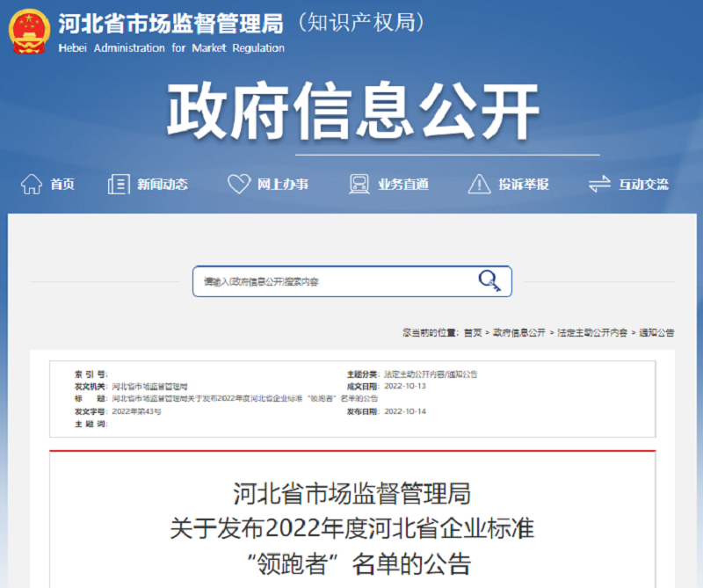This screenshot has height=588, width=703.
Task: Click 首页 in the breadcrumb trail
Action: pos(472,332)
